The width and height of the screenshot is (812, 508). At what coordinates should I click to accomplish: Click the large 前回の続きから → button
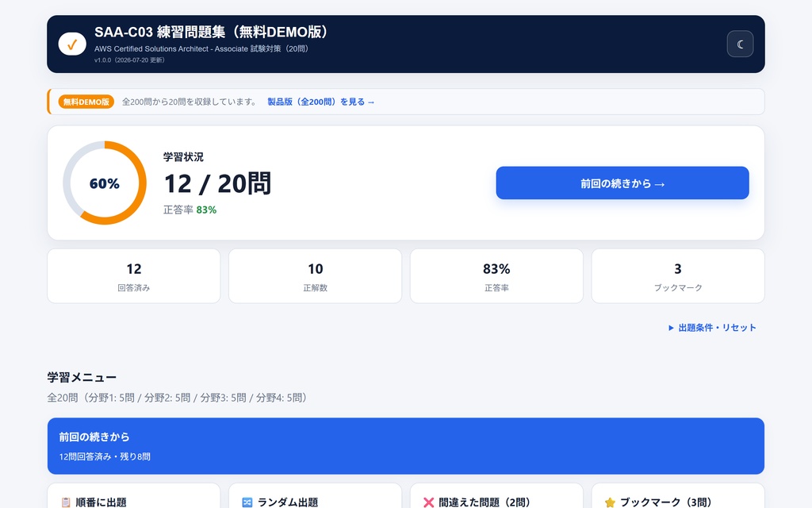coord(622,183)
